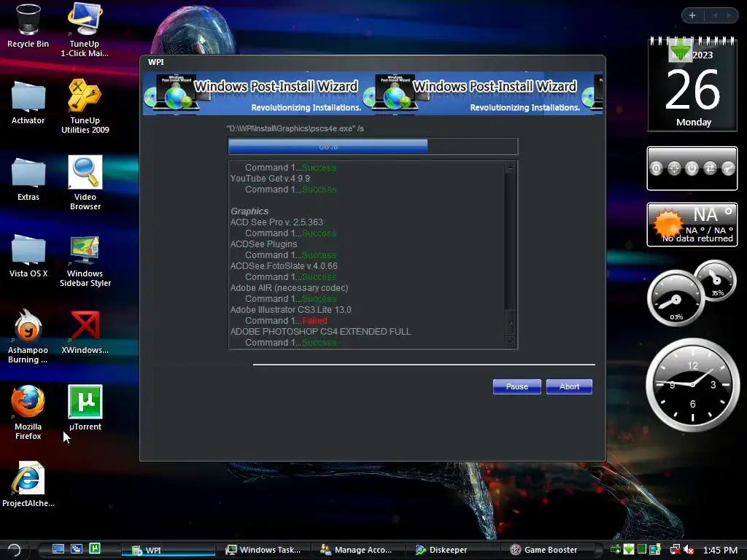Viewport: 747px width, 560px height.
Task: Switch to WPI taskbar button
Action: 169,550
